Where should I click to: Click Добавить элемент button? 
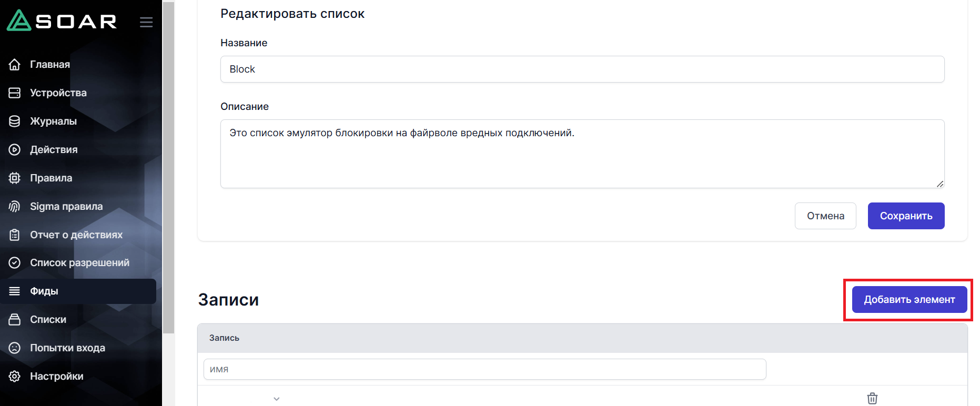tap(909, 300)
